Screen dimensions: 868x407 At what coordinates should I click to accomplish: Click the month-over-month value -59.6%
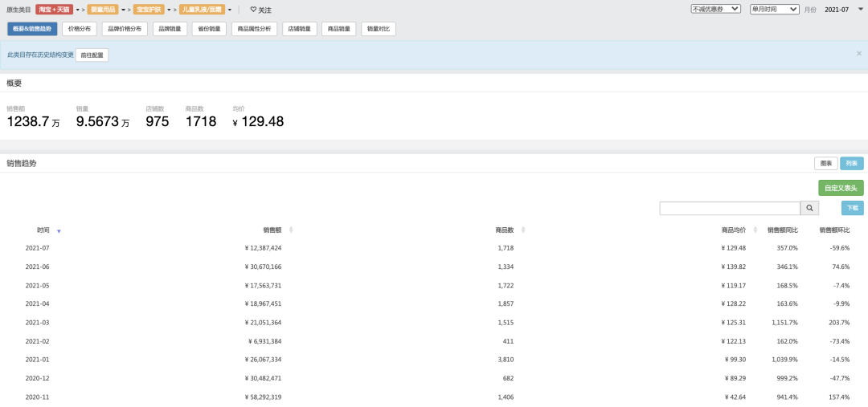pos(840,248)
